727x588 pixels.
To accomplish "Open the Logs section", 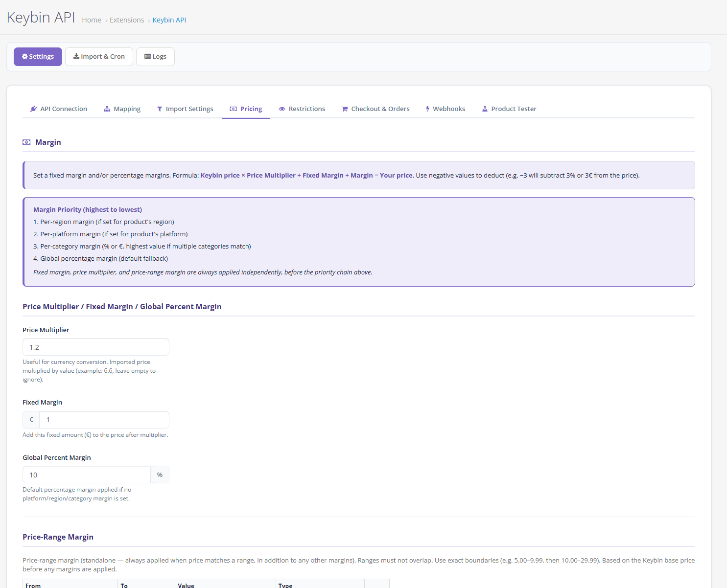I will tap(155, 57).
